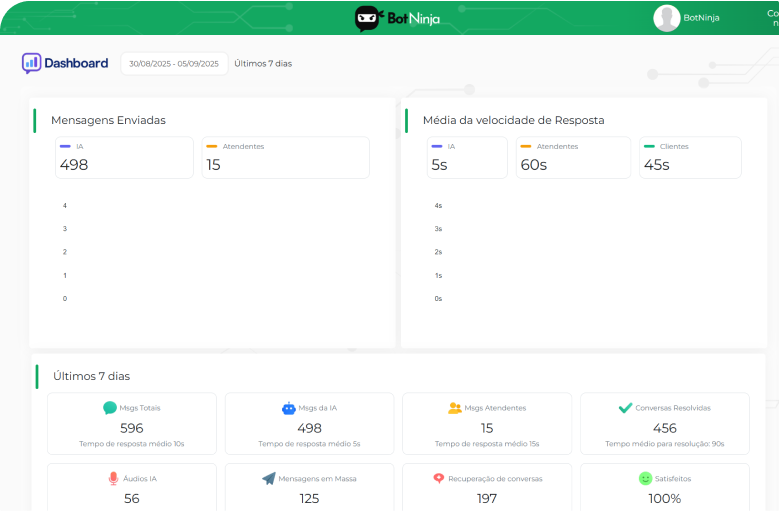Click the BotNinja logo in header
Image resolution: width=779 pixels, height=511 pixels.
pos(397,18)
